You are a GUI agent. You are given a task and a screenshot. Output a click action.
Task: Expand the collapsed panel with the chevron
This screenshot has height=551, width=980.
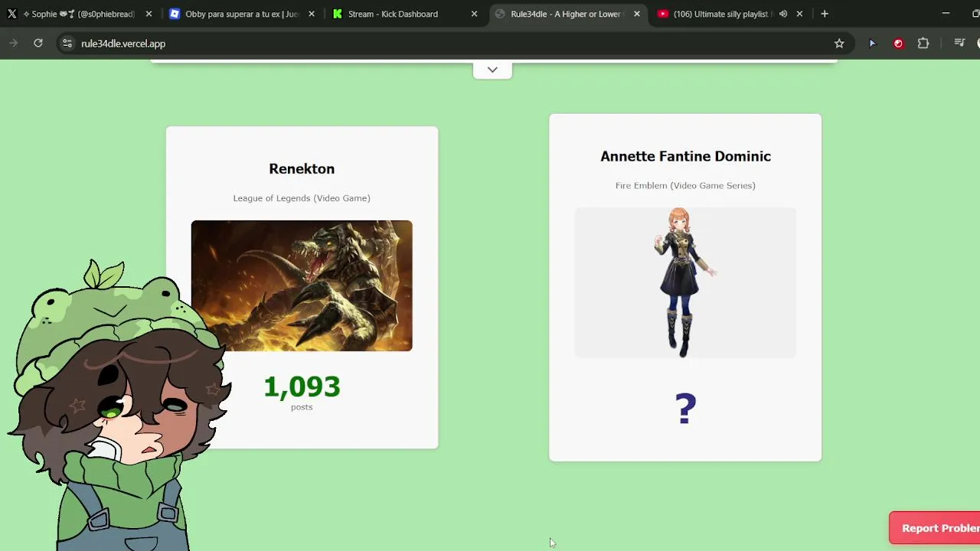point(492,70)
